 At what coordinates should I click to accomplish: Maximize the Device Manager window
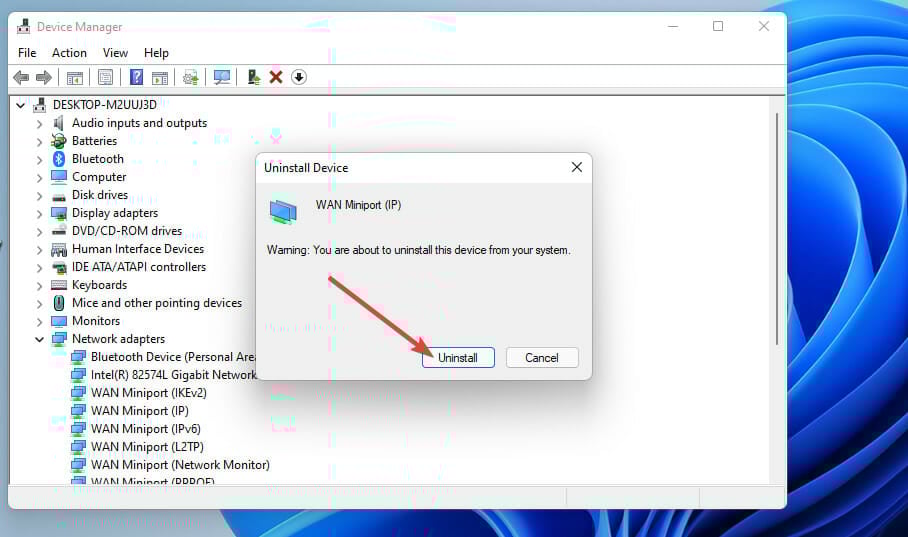[718, 26]
